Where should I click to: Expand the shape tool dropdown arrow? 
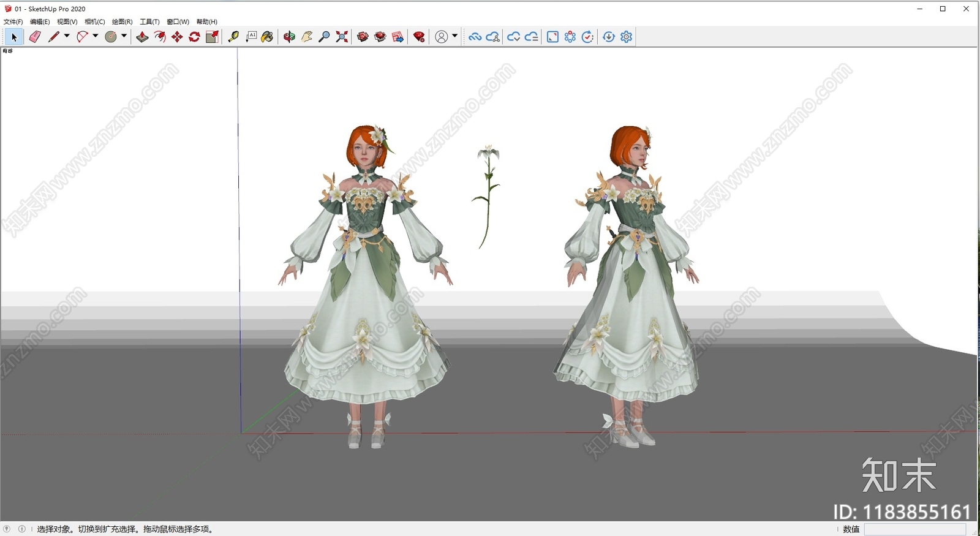coord(124,36)
